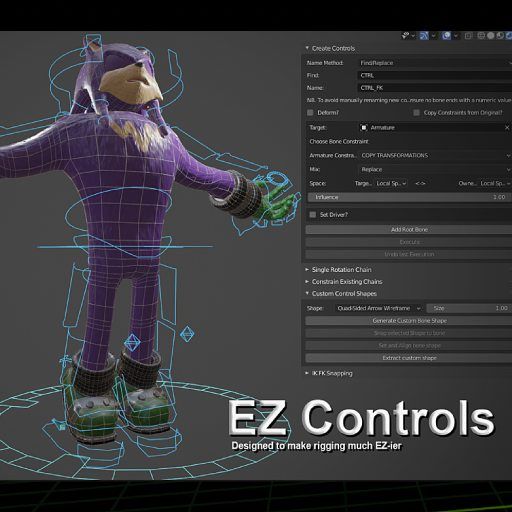The height and width of the screenshot is (512, 512).
Task: Open object type visibility options
Action: (x=405, y=35)
